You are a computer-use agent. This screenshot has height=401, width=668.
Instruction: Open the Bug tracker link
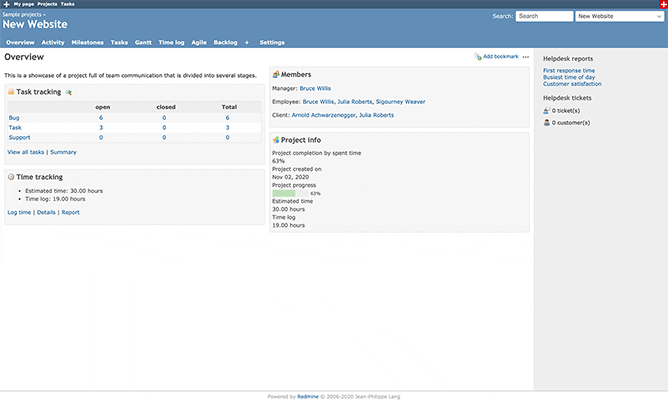pyautogui.click(x=14, y=118)
